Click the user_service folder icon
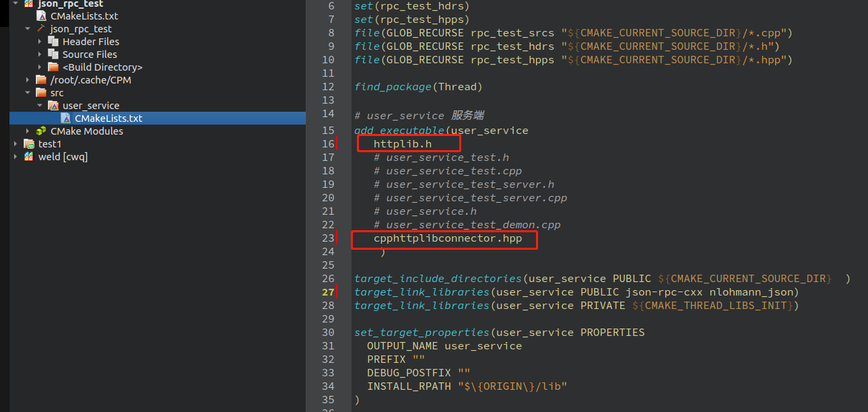868x412 pixels. coord(53,105)
